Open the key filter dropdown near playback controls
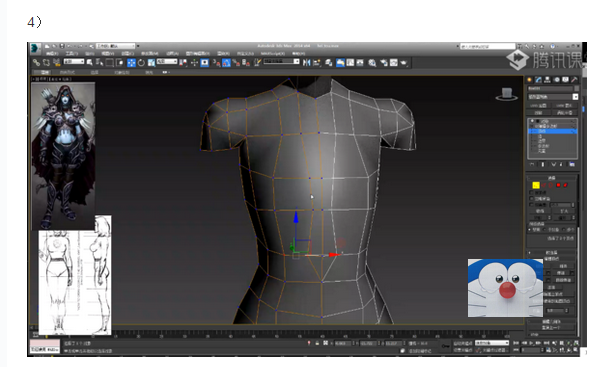Image resolution: width=593 pixels, height=367 pixels. (x=492, y=343)
